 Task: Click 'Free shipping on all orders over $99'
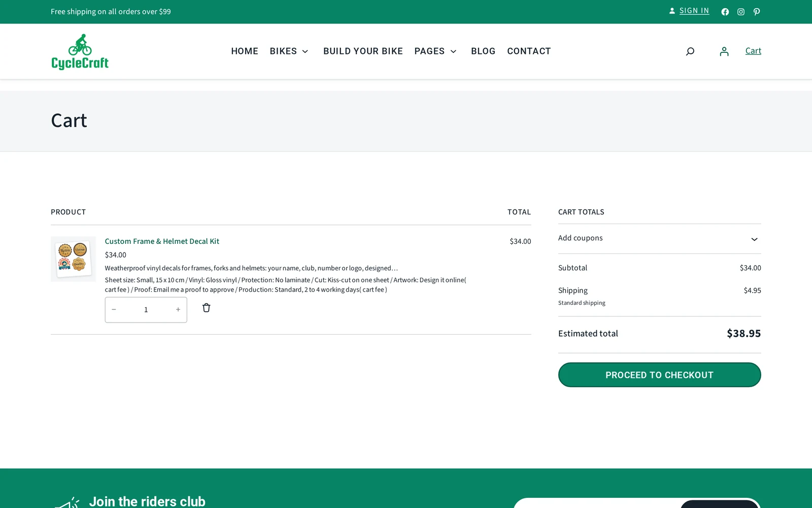111,12
